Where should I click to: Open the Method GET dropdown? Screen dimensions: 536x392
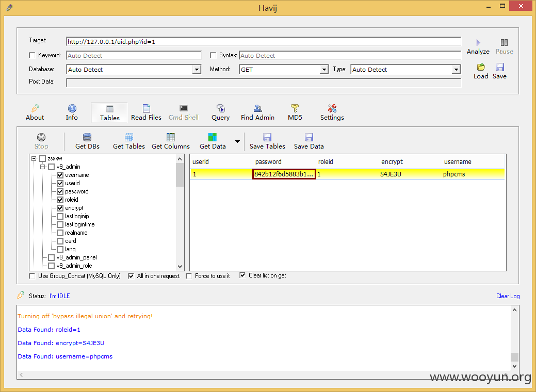(324, 70)
